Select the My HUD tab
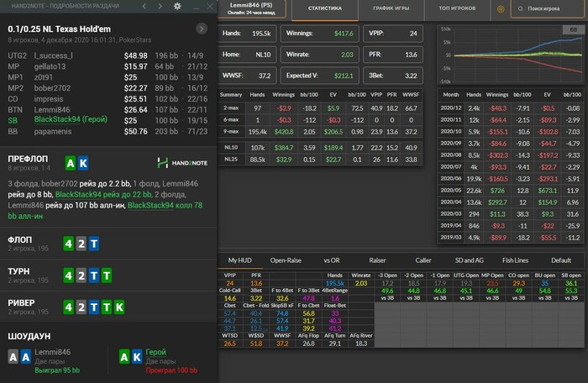Viewport: 588px width, 383px height. [240, 260]
